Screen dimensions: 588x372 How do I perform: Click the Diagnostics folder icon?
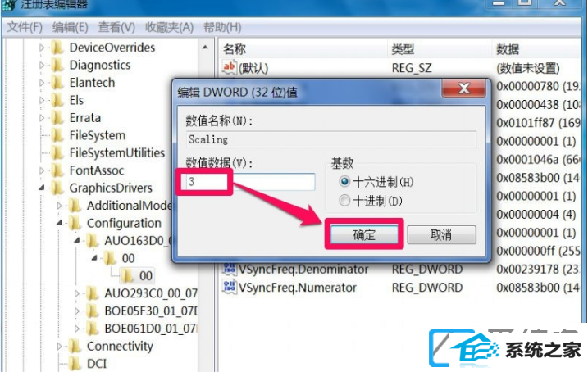pyautogui.click(x=57, y=65)
